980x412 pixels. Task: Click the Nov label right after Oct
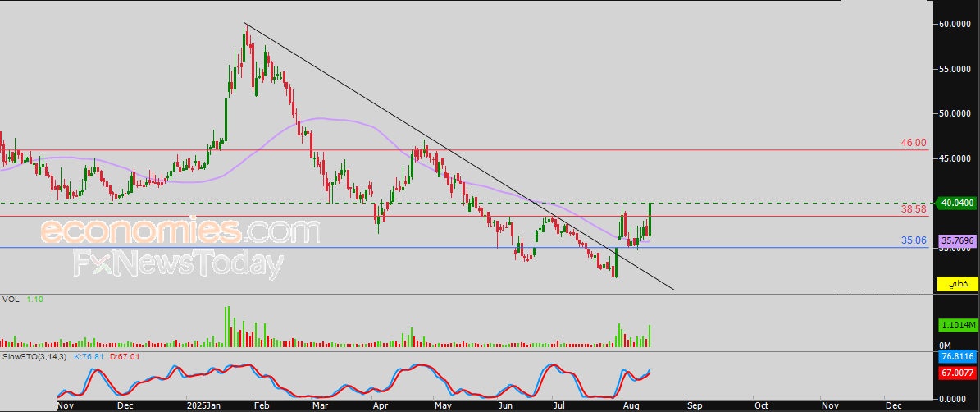pos(830,405)
